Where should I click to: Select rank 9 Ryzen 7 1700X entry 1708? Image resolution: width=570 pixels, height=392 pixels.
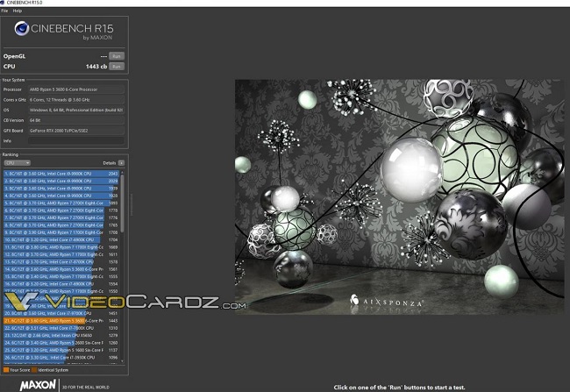(x=61, y=232)
